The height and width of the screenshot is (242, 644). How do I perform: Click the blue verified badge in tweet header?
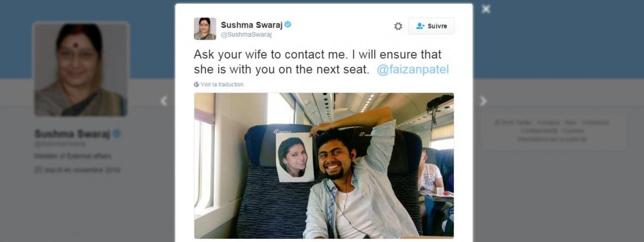click(x=288, y=25)
